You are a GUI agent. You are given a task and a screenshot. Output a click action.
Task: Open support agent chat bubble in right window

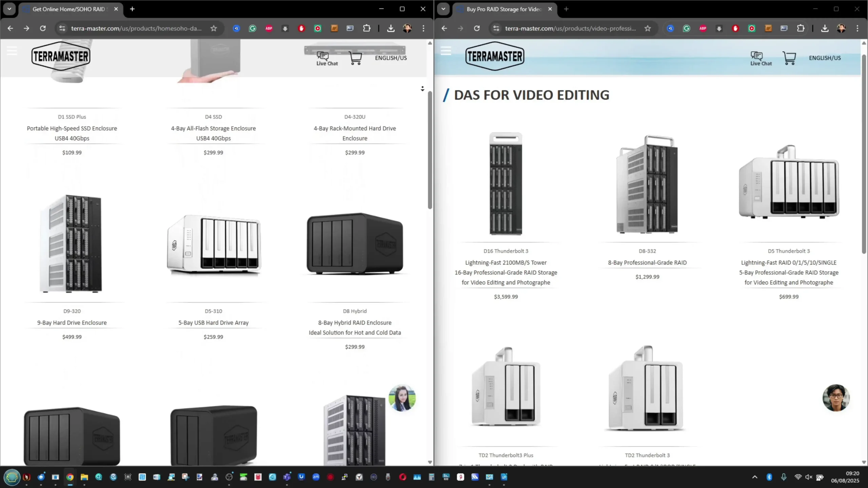pos(836,398)
